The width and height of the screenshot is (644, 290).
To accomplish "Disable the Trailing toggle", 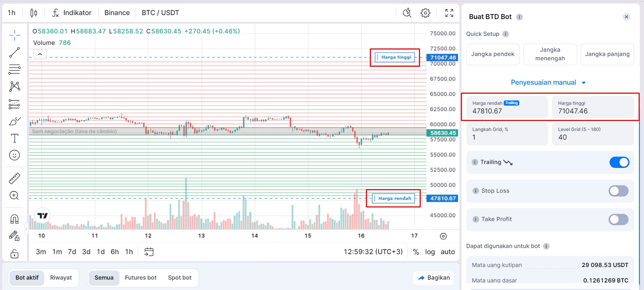I will pos(619,162).
